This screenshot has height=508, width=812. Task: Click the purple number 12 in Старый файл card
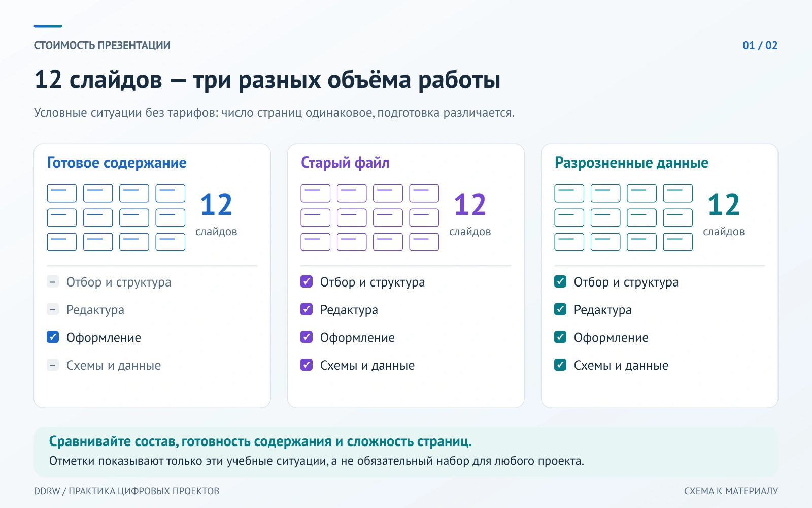tap(470, 205)
